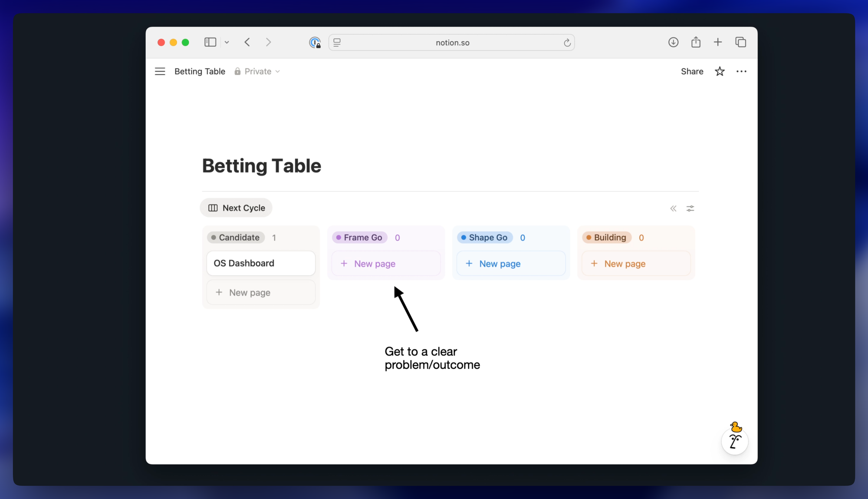
Task: Open the privacy report shield icon
Action: pos(315,43)
